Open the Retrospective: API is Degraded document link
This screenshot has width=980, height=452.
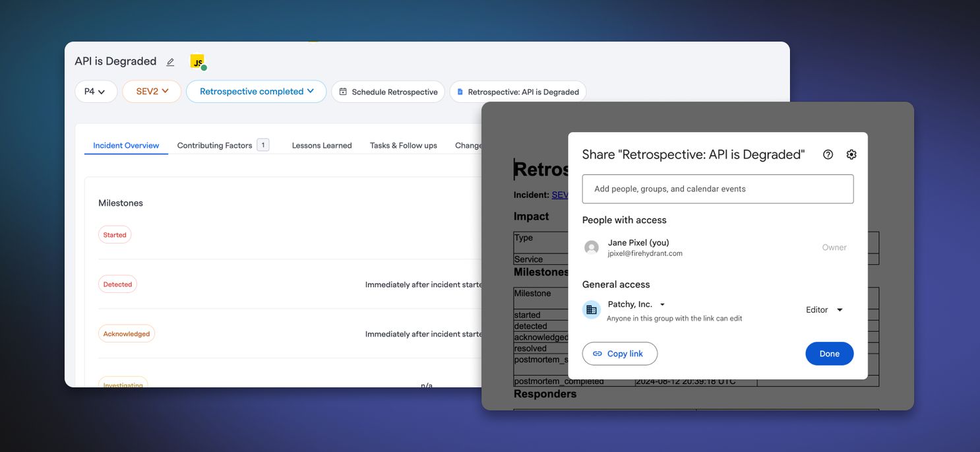point(518,92)
